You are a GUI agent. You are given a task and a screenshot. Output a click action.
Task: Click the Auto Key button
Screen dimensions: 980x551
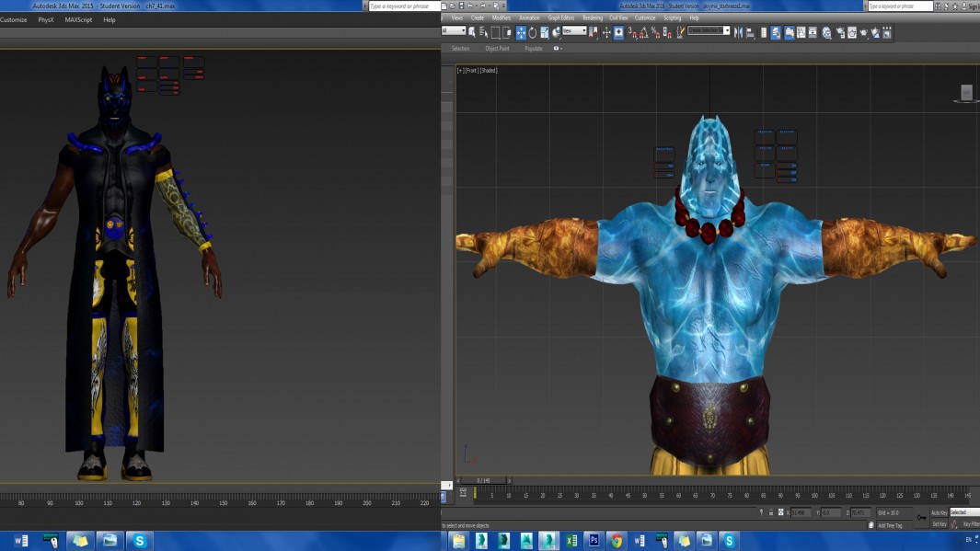tap(940, 513)
